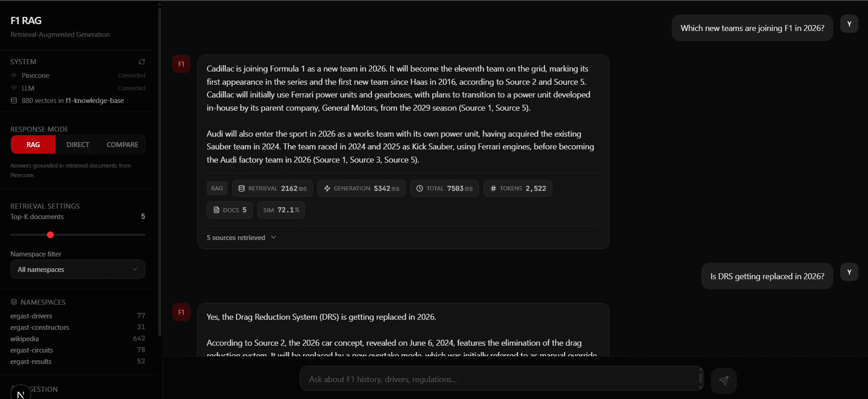Viewport: 868px width, 399px height.
Task: Select the wikipedia namespace entry
Action: point(78,339)
